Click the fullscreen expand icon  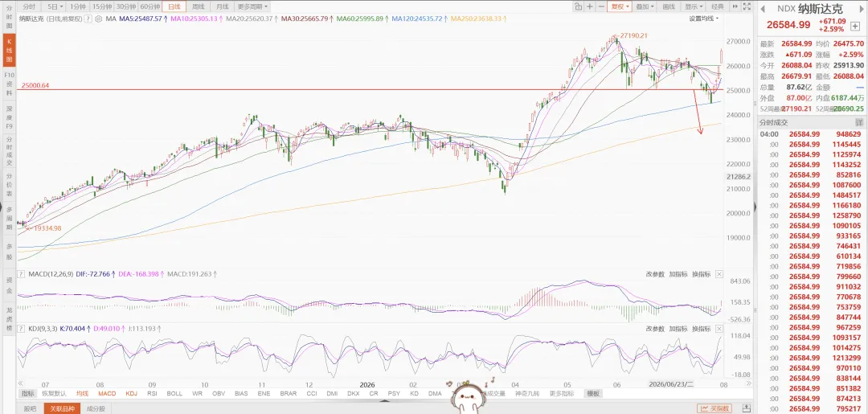[x=747, y=6]
